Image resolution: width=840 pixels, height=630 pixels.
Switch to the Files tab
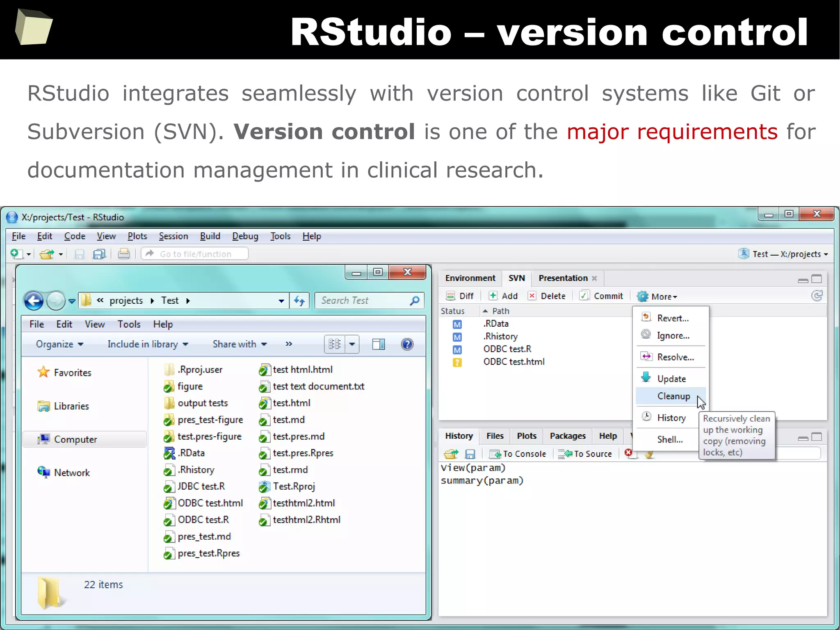[x=495, y=436]
